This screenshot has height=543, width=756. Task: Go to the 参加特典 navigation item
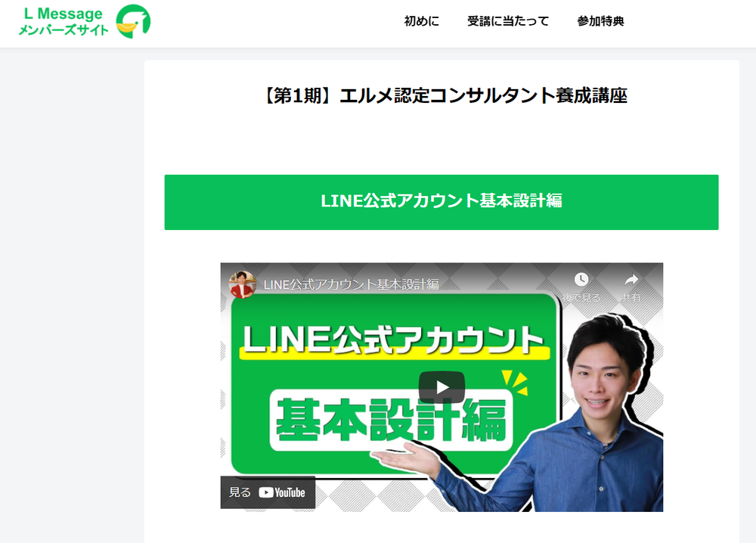(600, 21)
